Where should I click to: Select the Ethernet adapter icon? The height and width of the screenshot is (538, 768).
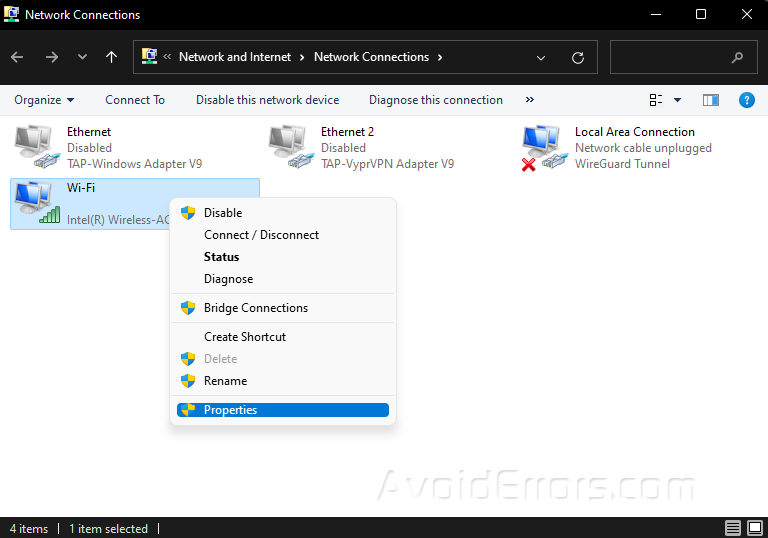(x=37, y=147)
